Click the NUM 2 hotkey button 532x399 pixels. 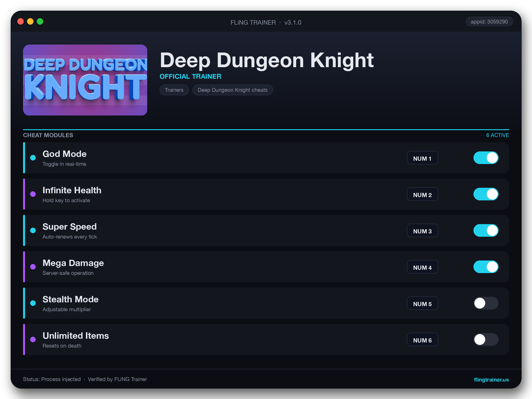(422, 194)
